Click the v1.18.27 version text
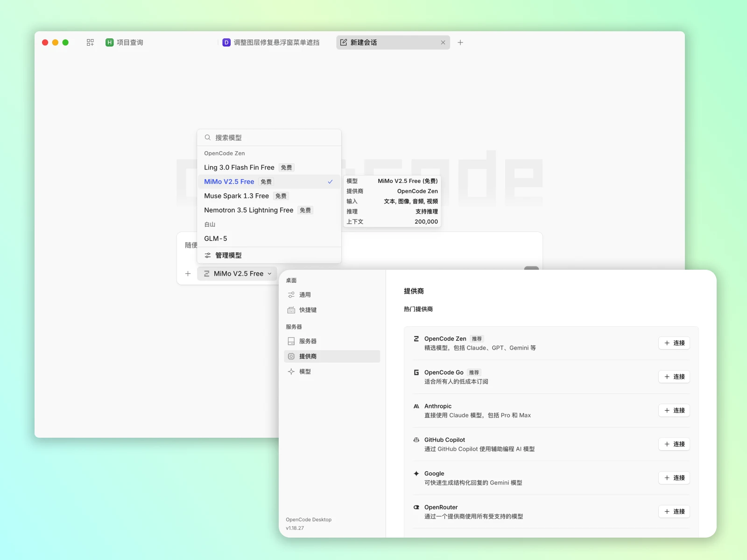The width and height of the screenshot is (747, 560). tap(295, 528)
